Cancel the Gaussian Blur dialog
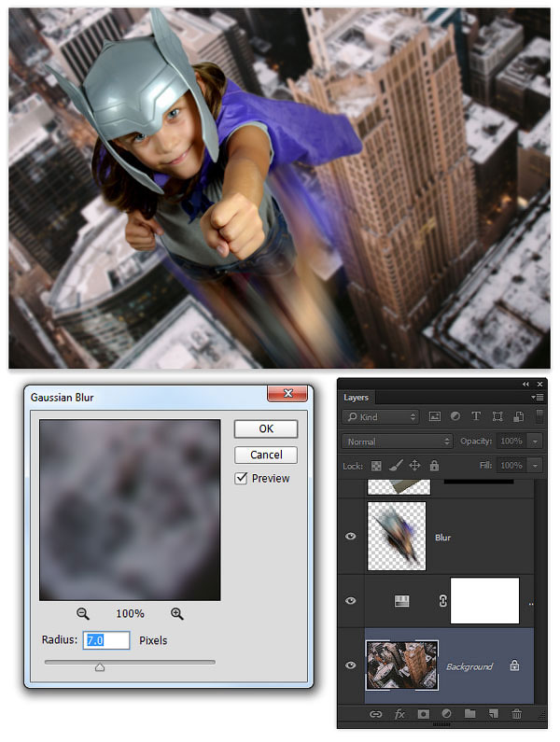560x742 pixels. pyautogui.click(x=266, y=455)
